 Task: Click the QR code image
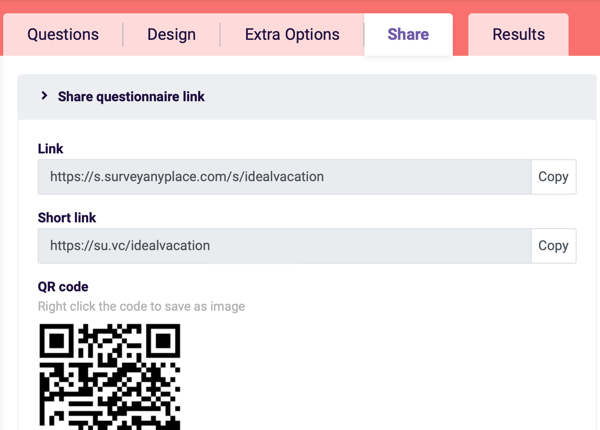point(110,377)
